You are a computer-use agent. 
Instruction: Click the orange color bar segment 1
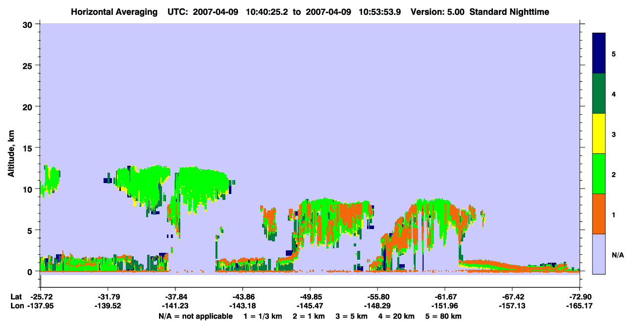(599, 214)
